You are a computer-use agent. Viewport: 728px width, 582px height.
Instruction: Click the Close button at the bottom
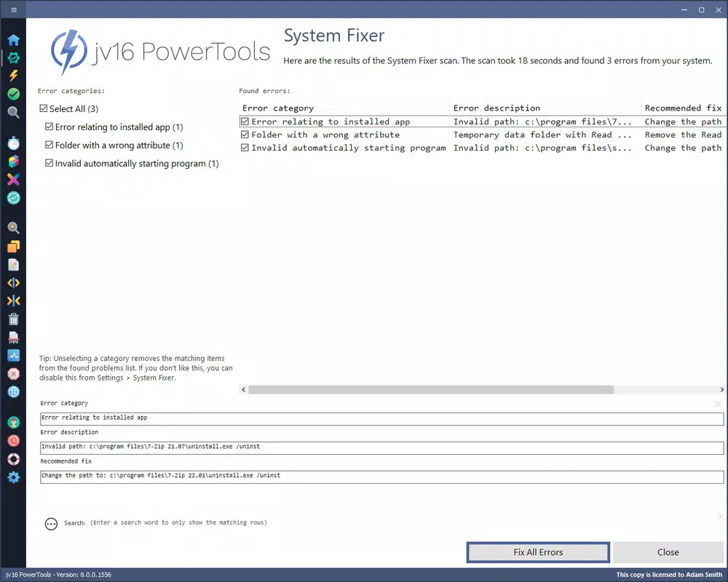coord(668,552)
